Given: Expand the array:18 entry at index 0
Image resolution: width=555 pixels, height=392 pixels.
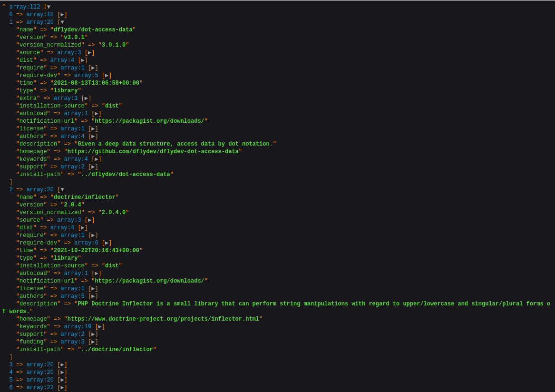Looking at the screenshot, I should pos(62,15).
